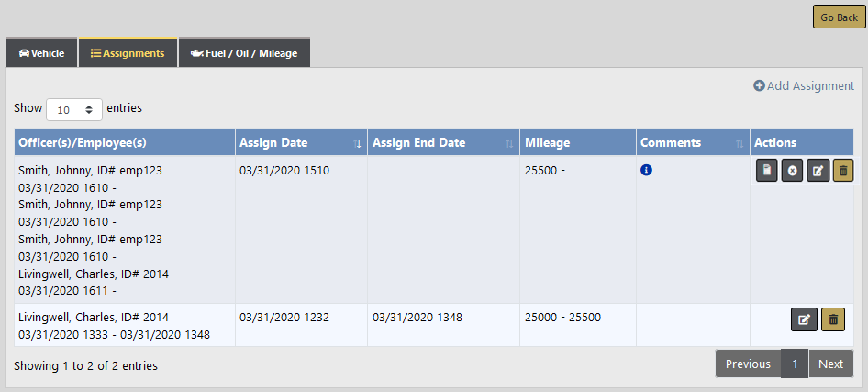Select page 1 in pagination

pos(795,364)
